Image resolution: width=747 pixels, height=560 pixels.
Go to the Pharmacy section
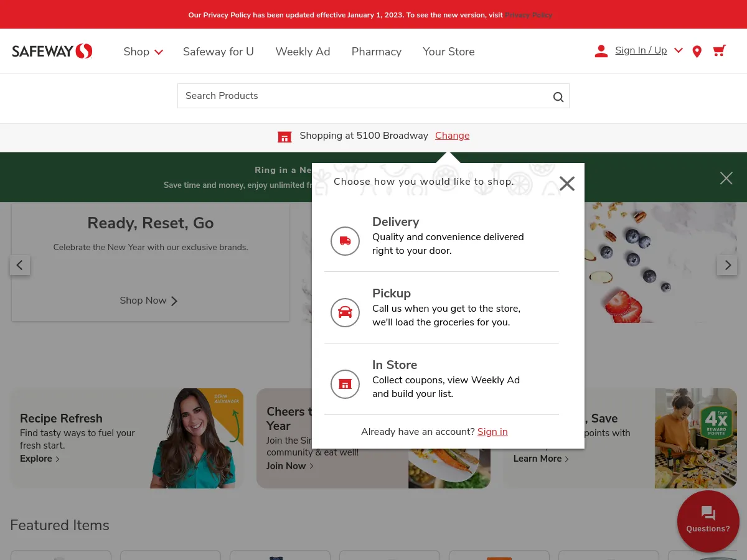point(376,52)
